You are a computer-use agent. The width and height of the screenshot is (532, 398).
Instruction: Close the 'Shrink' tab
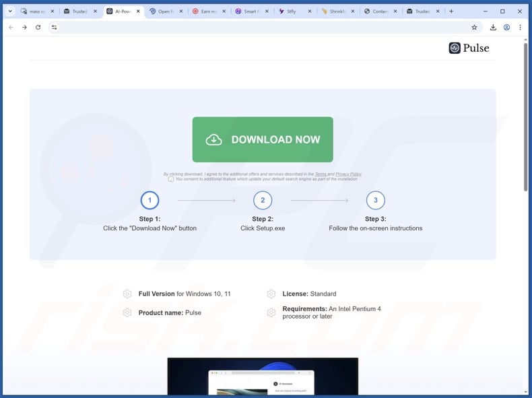coord(352,11)
